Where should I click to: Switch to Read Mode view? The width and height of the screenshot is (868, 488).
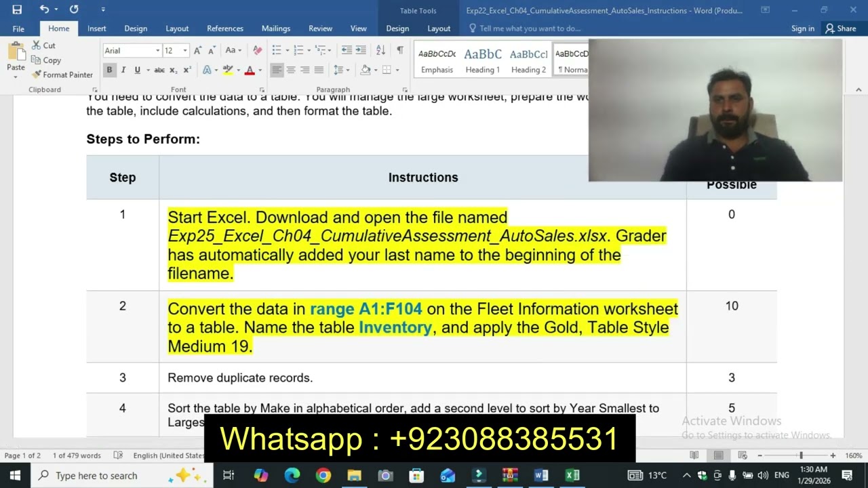click(x=694, y=455)
